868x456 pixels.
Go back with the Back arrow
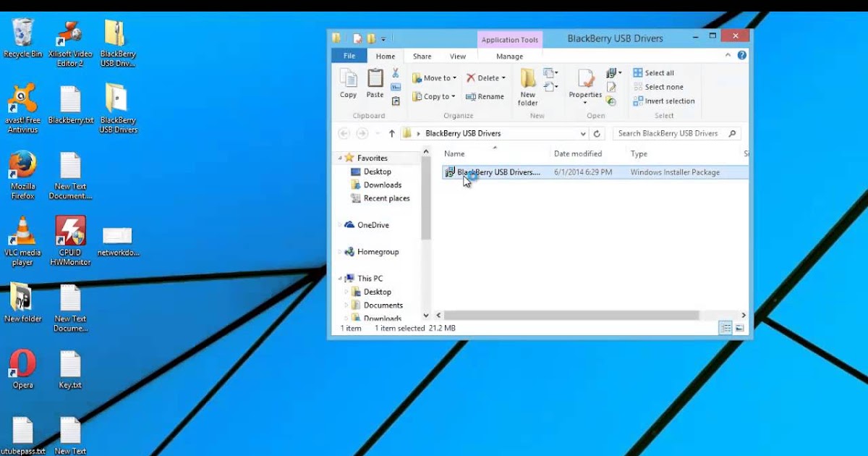(x=344, y=133)
